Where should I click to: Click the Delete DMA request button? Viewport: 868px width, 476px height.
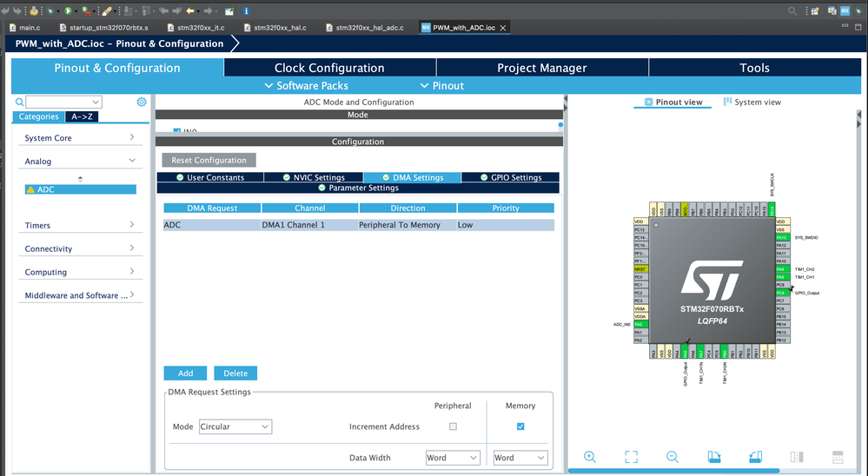(235, 374)
